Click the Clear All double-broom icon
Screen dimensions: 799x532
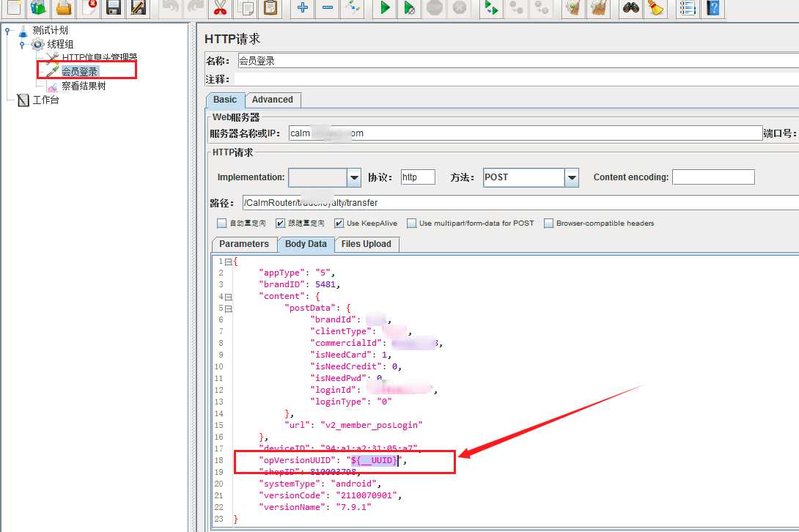(x=599, y=7)
